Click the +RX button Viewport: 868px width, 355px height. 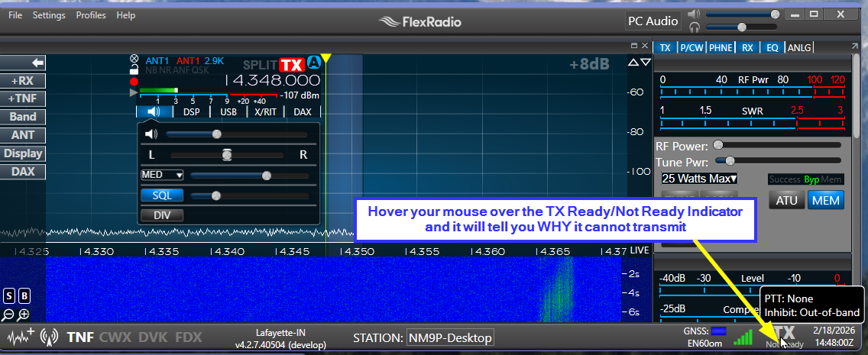(x=23, y=80)
